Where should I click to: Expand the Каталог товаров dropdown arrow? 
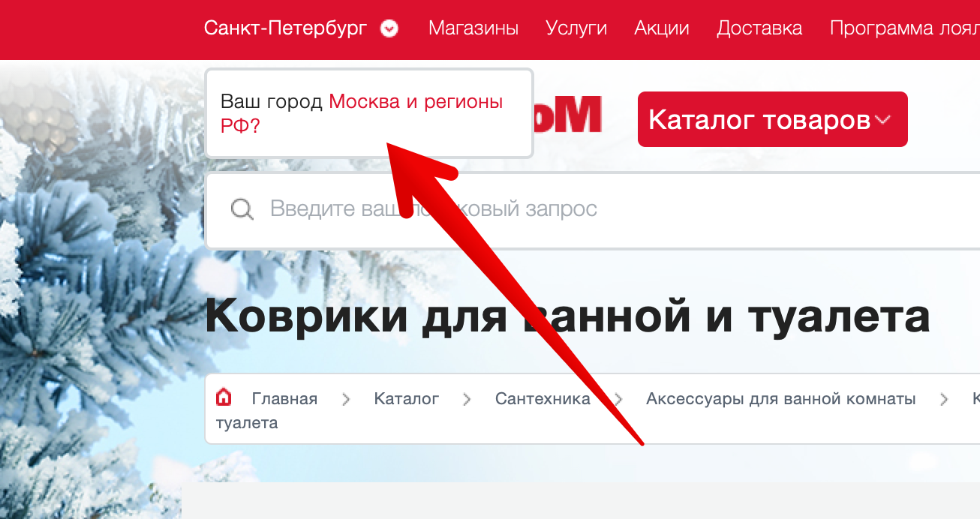click(x=882, y=119)
